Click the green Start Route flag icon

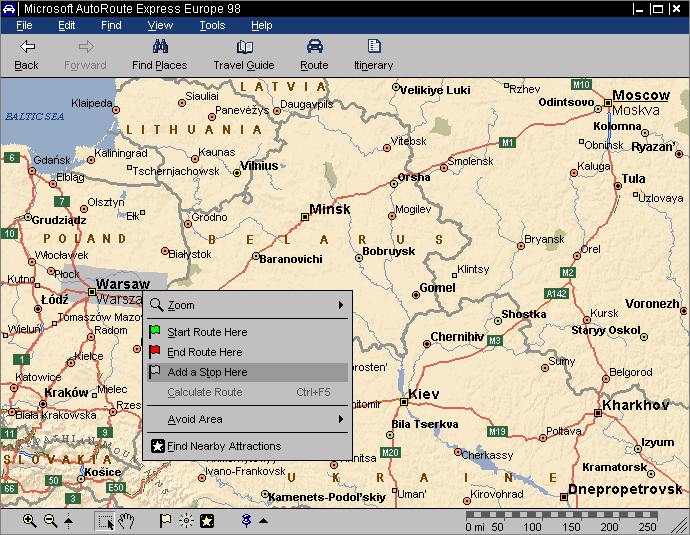[154, 331]
